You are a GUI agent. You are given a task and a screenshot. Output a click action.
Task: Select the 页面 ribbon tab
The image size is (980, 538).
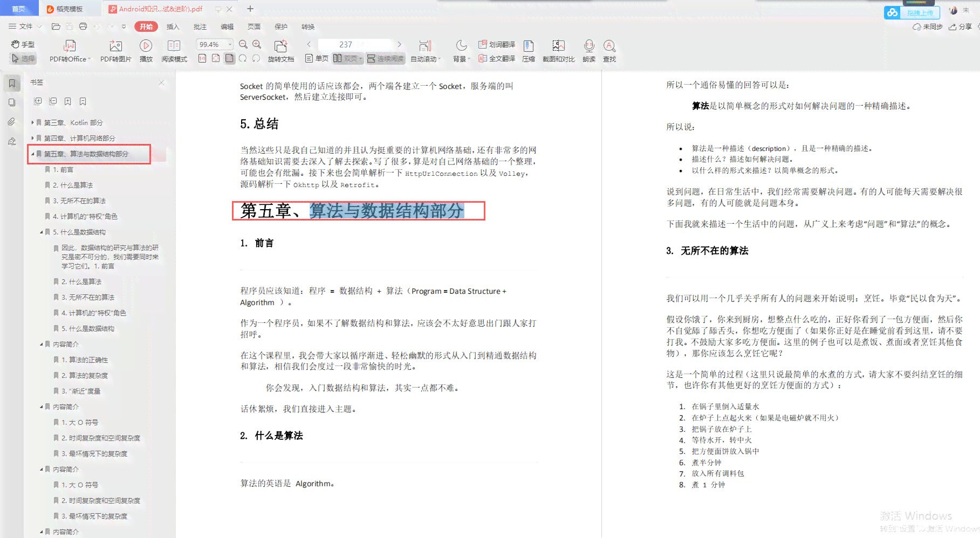pos(253,26)
